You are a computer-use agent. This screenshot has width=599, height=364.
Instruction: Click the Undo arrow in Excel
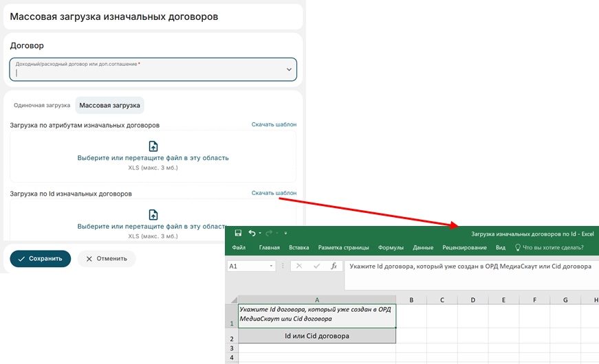coord(252,234)
